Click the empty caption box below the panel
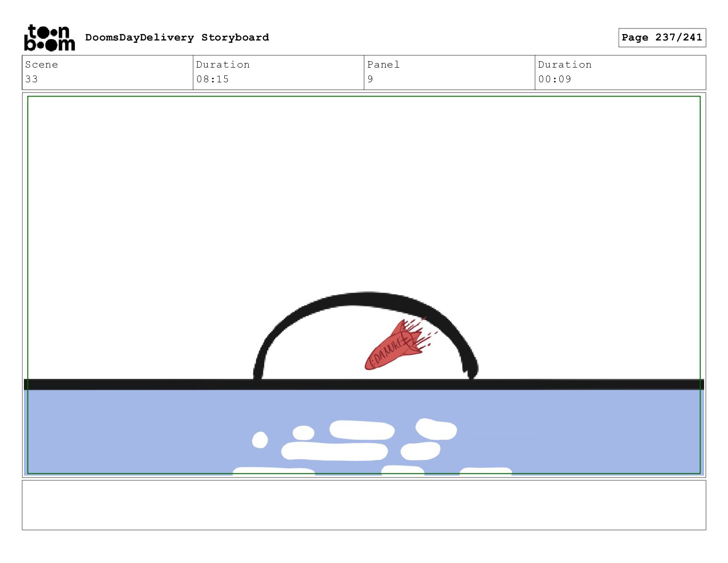 (x=364, y=505)
